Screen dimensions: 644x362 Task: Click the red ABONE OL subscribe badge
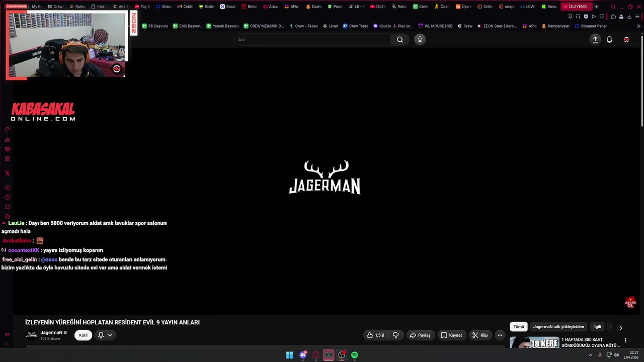coord(630,303)
